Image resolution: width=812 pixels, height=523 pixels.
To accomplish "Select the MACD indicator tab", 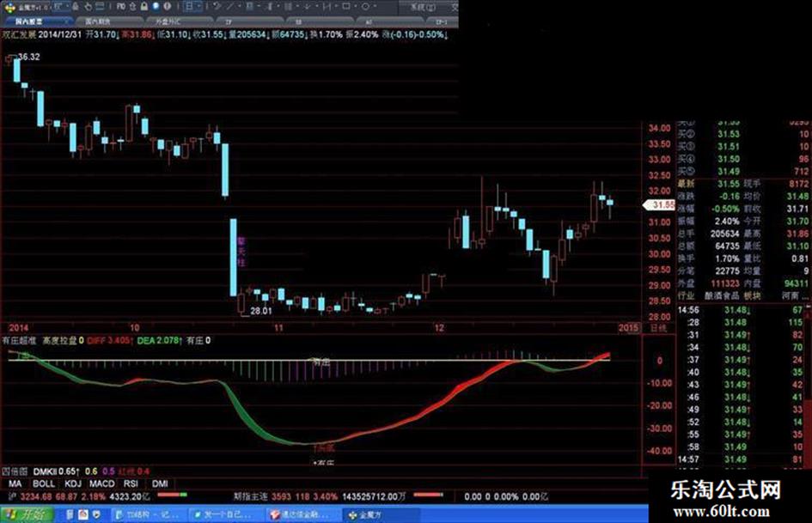I will [102, 483].
